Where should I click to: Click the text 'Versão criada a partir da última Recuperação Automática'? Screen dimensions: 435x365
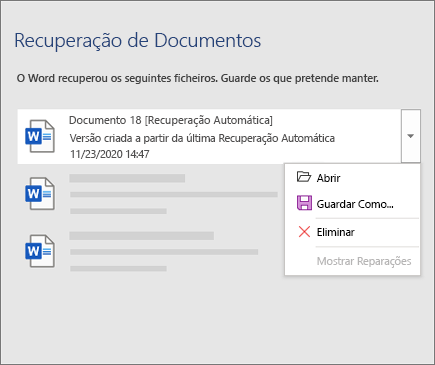(x=202, y=138)
